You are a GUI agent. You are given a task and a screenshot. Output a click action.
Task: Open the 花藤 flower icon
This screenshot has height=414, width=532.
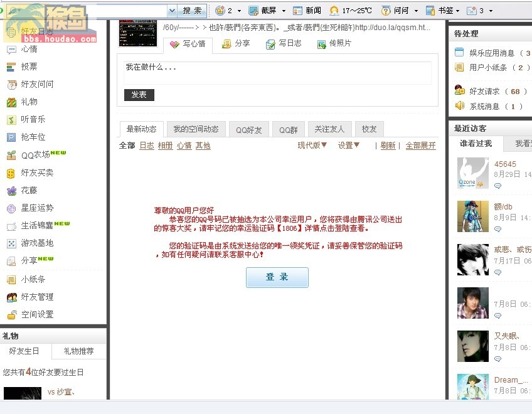11,191
